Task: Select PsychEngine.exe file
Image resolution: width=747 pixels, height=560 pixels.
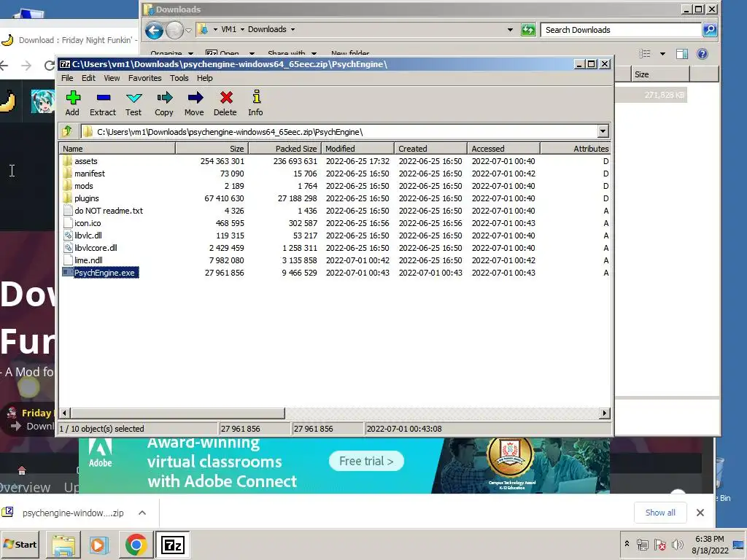Action: coord(104,273)
